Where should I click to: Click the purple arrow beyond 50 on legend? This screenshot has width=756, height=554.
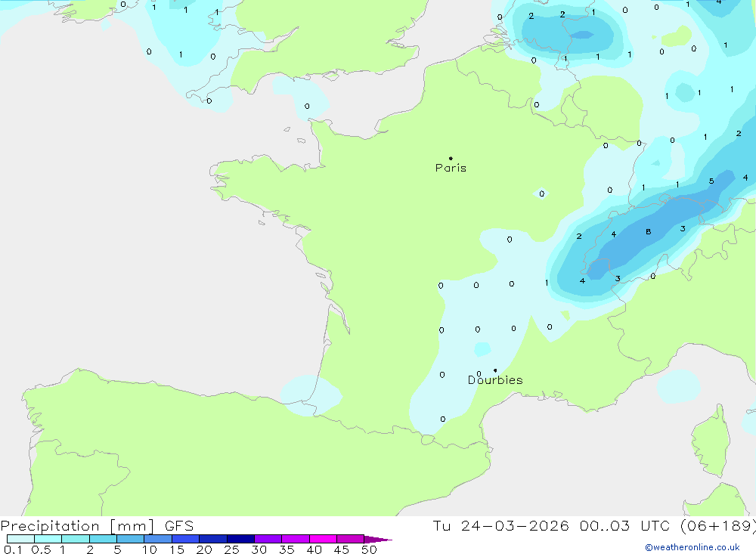[377, 540]
